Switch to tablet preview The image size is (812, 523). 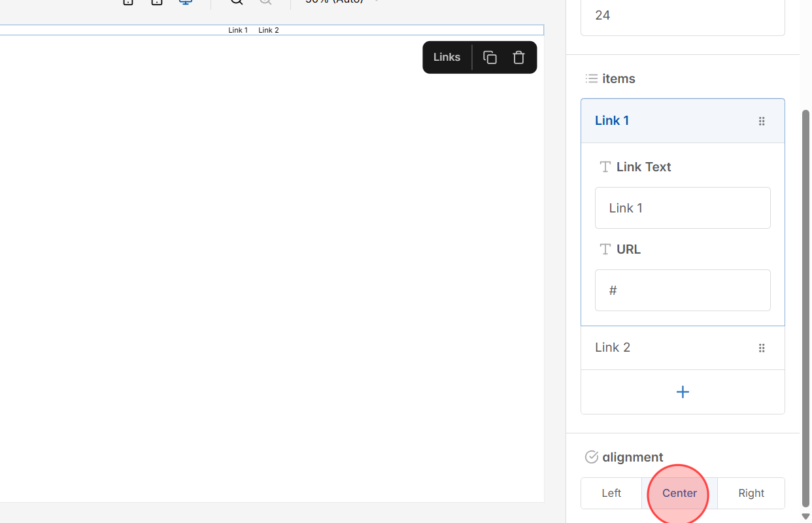[156, 3]
